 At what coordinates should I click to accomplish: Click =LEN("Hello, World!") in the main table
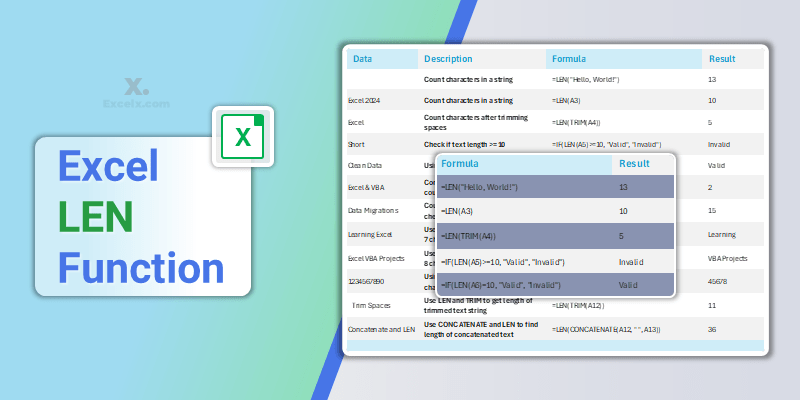click(x=586, y=80)
